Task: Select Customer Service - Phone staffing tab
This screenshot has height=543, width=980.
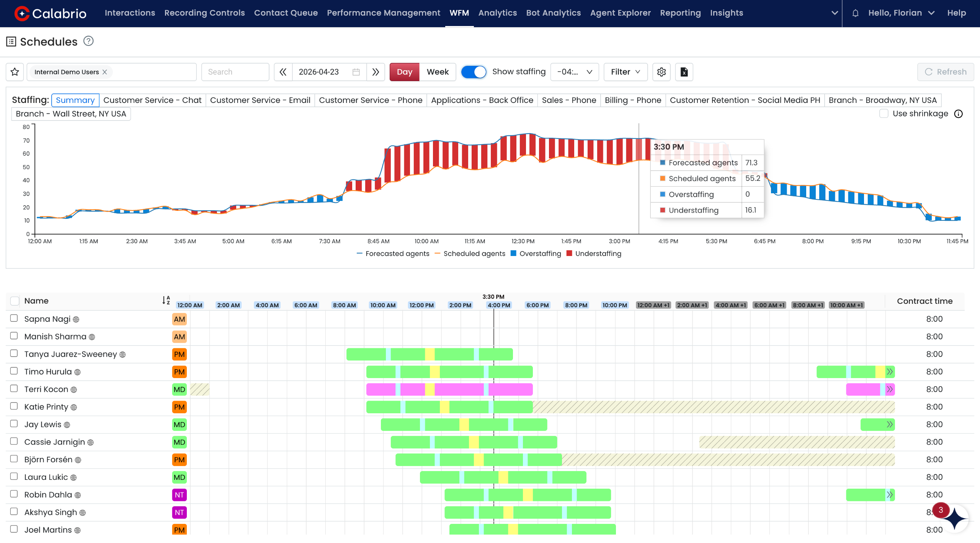Action: click(x=371, y=100)
